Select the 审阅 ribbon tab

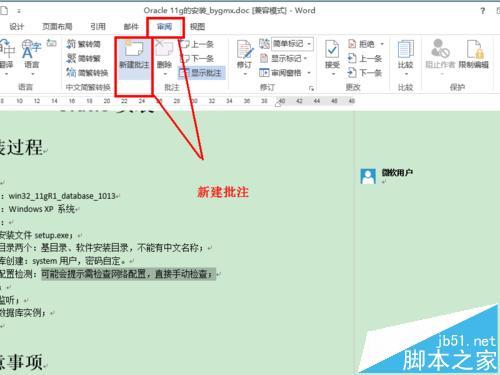(x=165, y=27)
